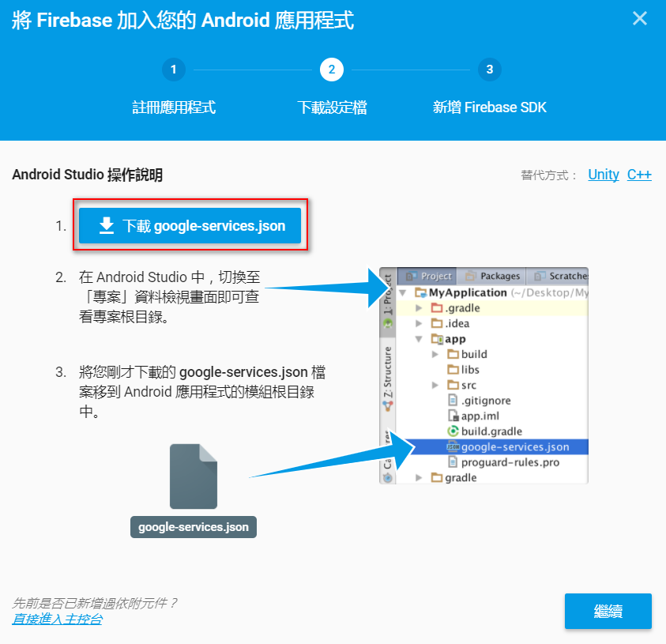This screenshot has width=666, height=644.
Task: Open the C++ alternative instructions
Action: click(x=639, y=175)
